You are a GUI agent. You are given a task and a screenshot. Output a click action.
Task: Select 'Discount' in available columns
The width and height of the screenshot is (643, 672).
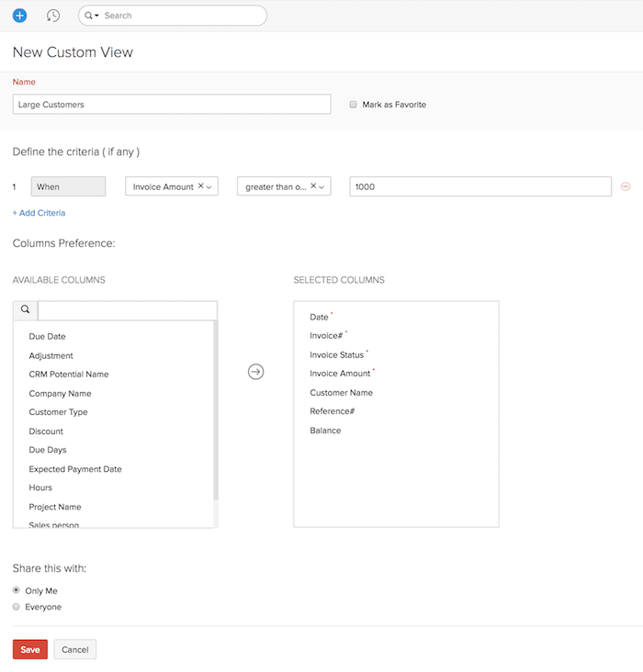46,431
